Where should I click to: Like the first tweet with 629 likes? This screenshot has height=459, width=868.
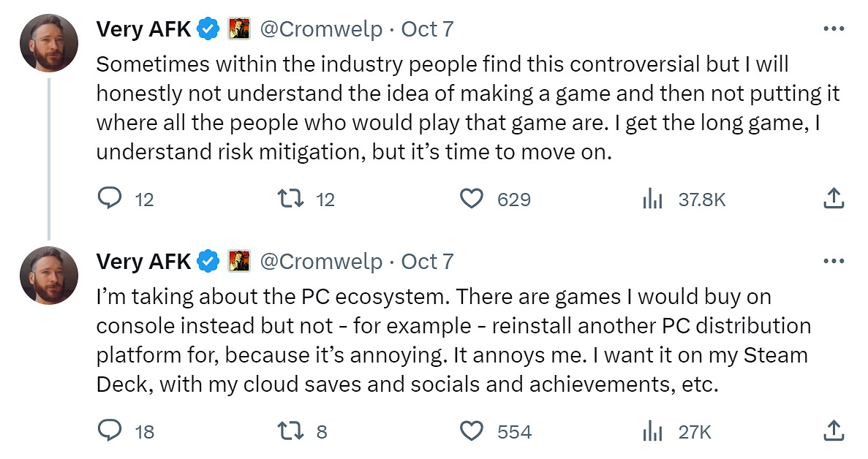473,198
